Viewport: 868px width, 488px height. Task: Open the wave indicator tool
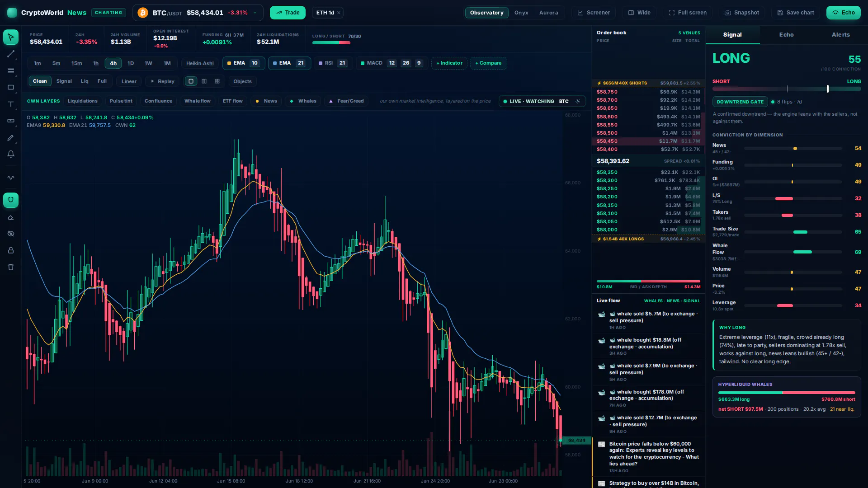pyautogui.click(x=11, y=178)
